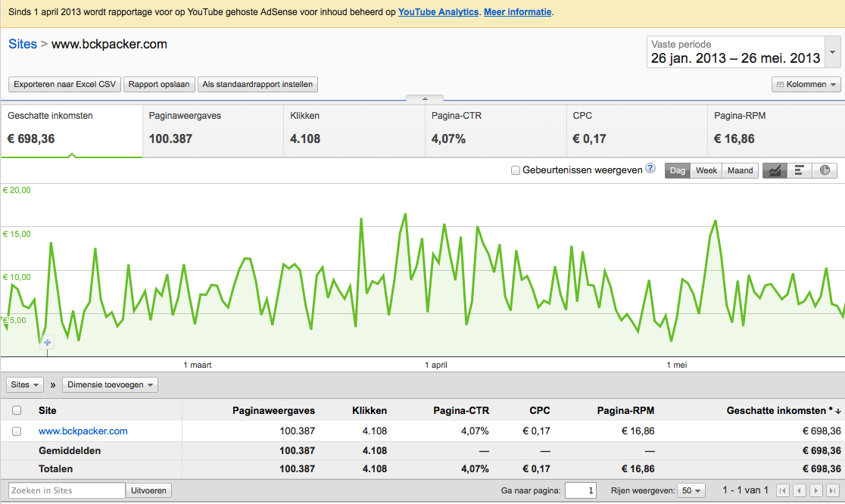This screenshot has width=845, height=504.
Task: Sort by Paginaweergaves column header
Action: [x=274, y=411]
